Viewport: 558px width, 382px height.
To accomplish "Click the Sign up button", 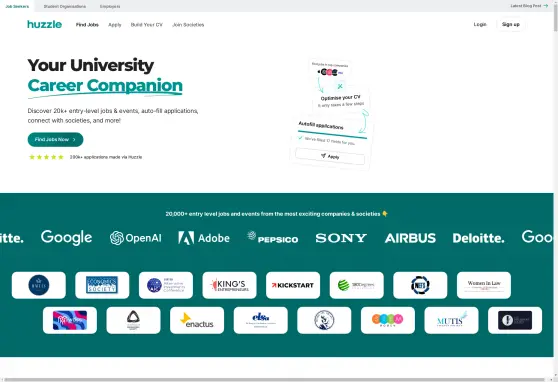I will [x=511, y=24].
